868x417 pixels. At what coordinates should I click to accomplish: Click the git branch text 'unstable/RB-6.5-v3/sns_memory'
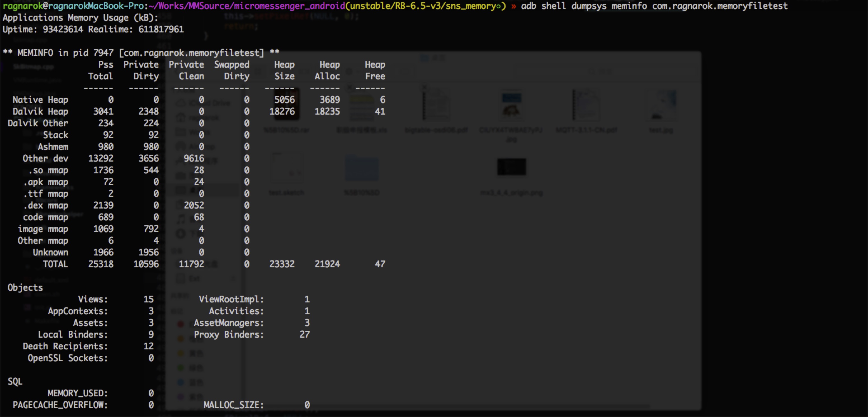[423, 6]
